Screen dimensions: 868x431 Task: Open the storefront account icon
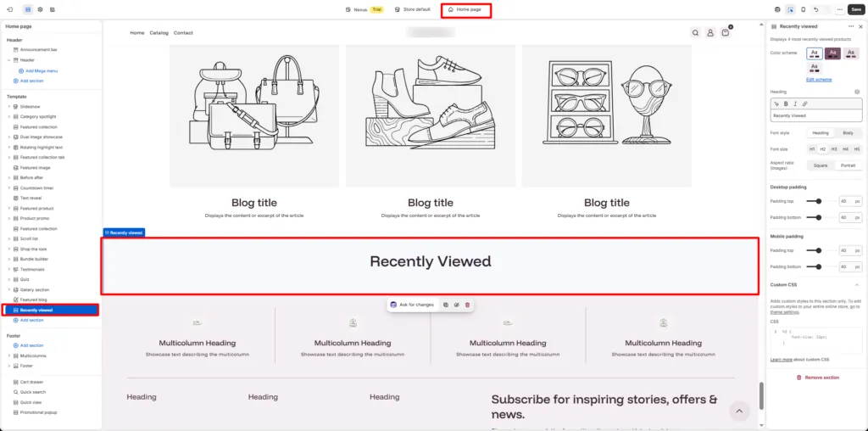[710, 33]
